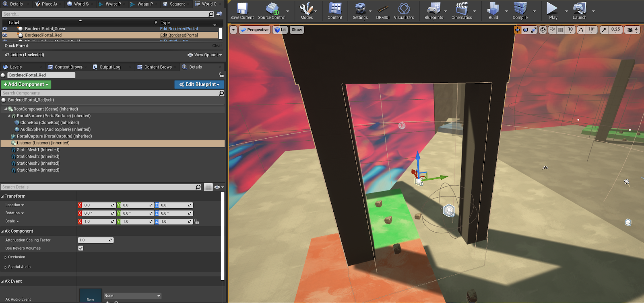
Task: Open Play options dropdown arrow
Action: (566, 11)
